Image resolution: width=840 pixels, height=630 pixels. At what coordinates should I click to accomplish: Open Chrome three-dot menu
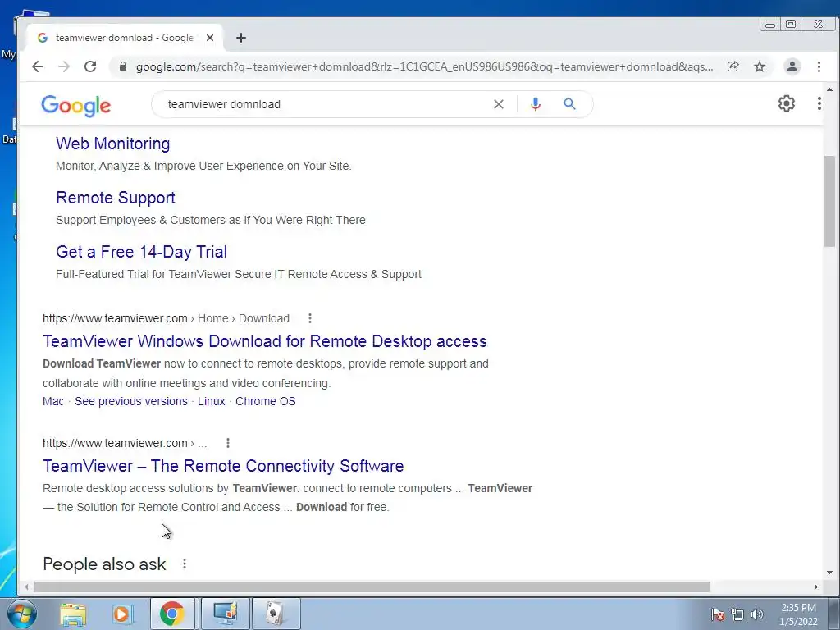[x=819, y=66]
